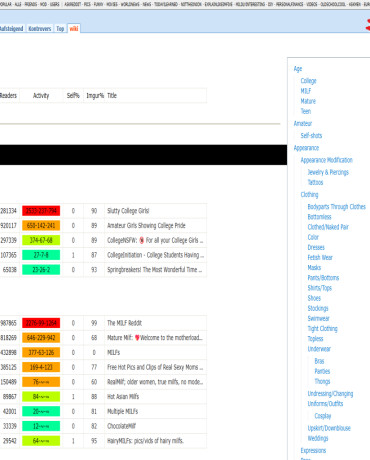Jump to Shoes in contents sidebar
370x460 pixels.
coord(314,298)
